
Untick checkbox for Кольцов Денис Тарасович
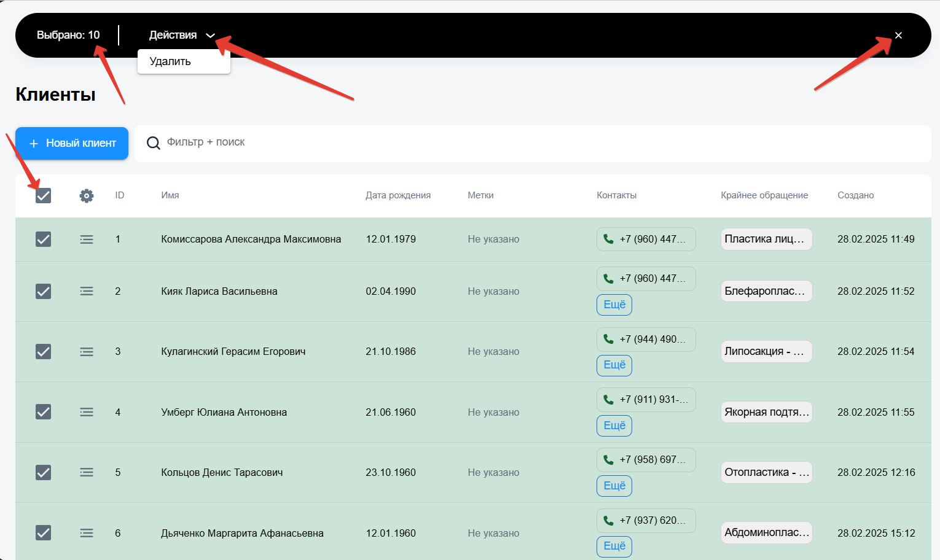click(x=43, y=472)
